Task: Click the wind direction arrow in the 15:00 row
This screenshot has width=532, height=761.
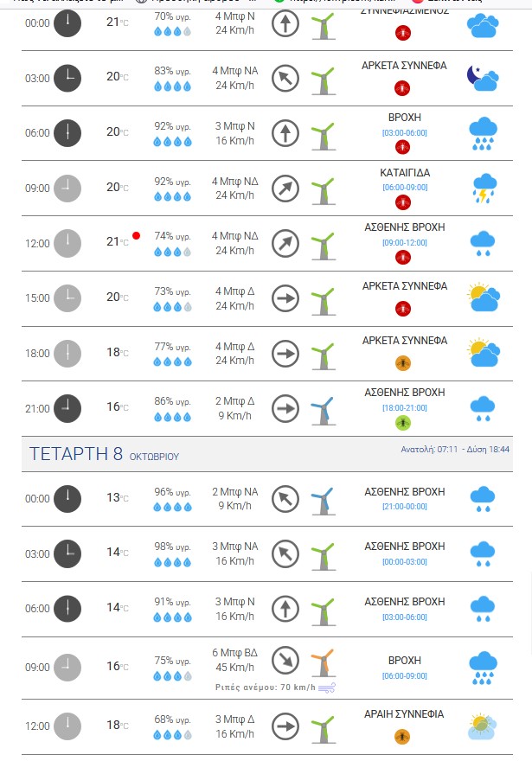Action: point(285,298)
